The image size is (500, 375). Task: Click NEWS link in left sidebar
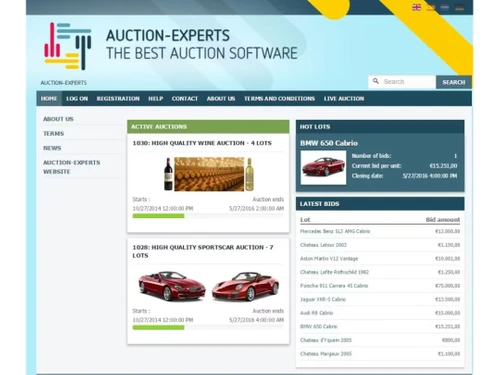(52, 148)
